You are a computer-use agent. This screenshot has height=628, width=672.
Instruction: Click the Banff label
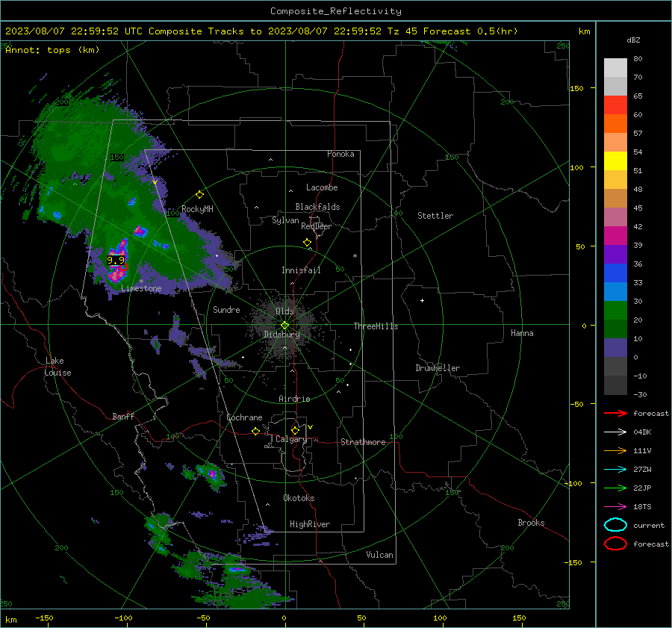coord(123,416)
